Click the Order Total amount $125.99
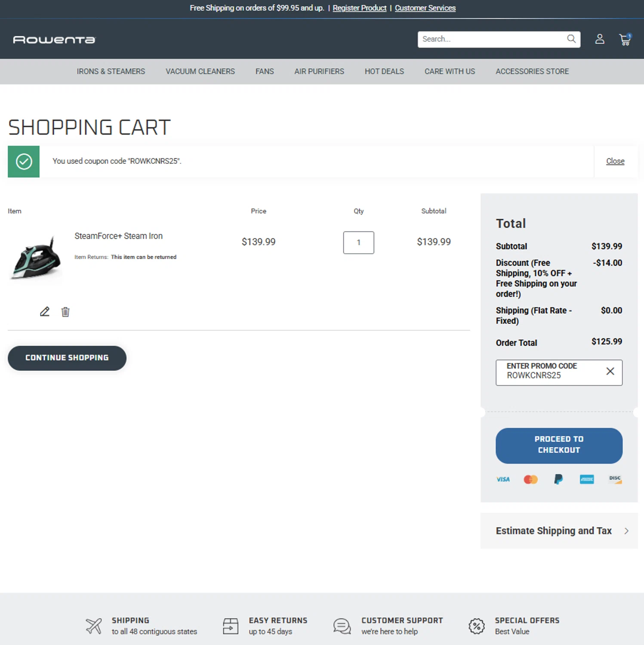 tap(607, 341)
